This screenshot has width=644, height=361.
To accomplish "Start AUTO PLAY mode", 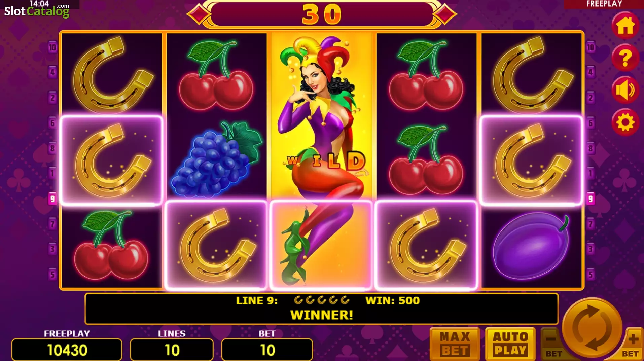I will point(510,344).
